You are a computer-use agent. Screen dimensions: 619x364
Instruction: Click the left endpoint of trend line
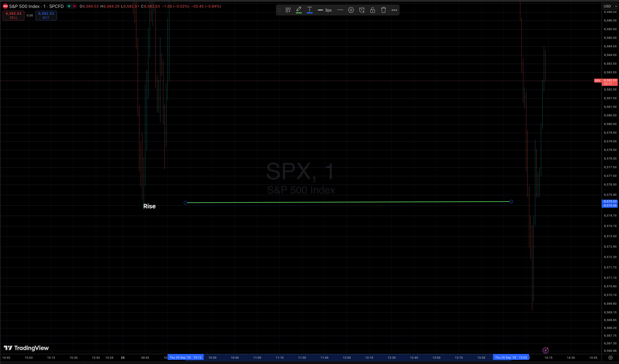pyautogui.click(x=186, y=203)
